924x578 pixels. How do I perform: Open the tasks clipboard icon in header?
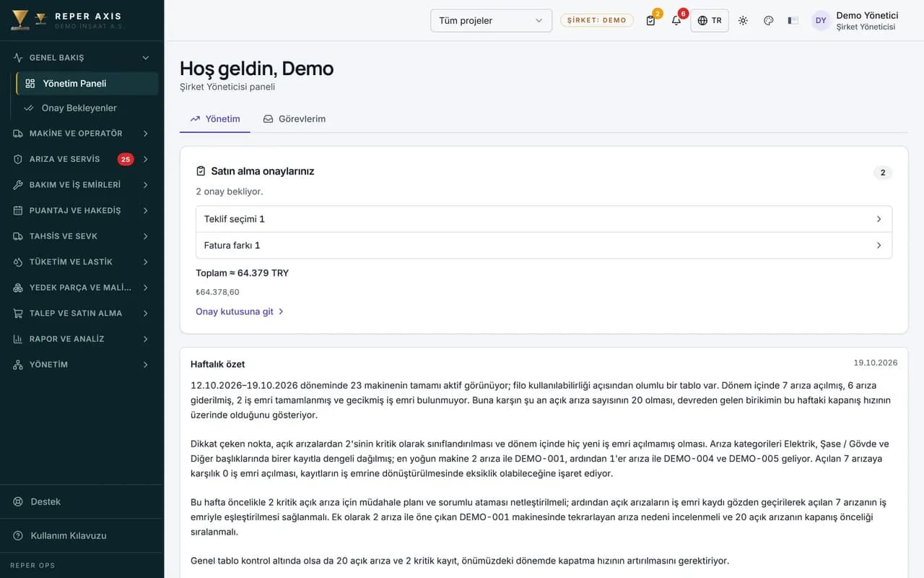pyautogui.click(x=651, y=20)
